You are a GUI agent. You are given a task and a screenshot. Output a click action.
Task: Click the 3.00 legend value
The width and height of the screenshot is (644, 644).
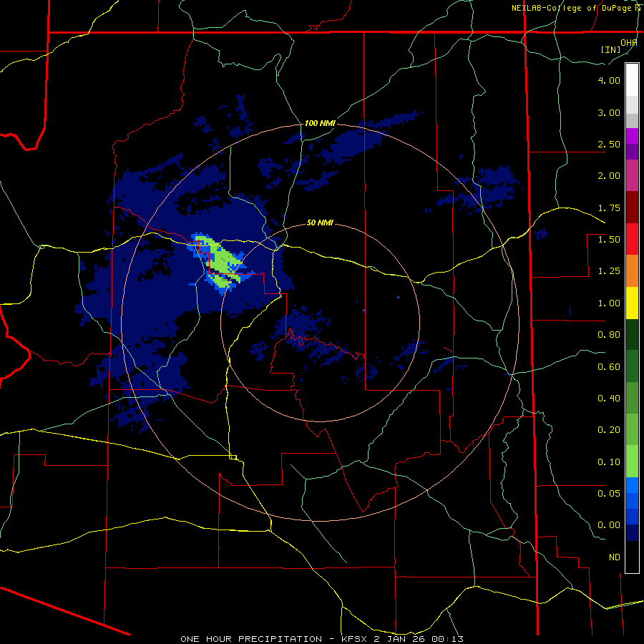(x=609, y=112)
